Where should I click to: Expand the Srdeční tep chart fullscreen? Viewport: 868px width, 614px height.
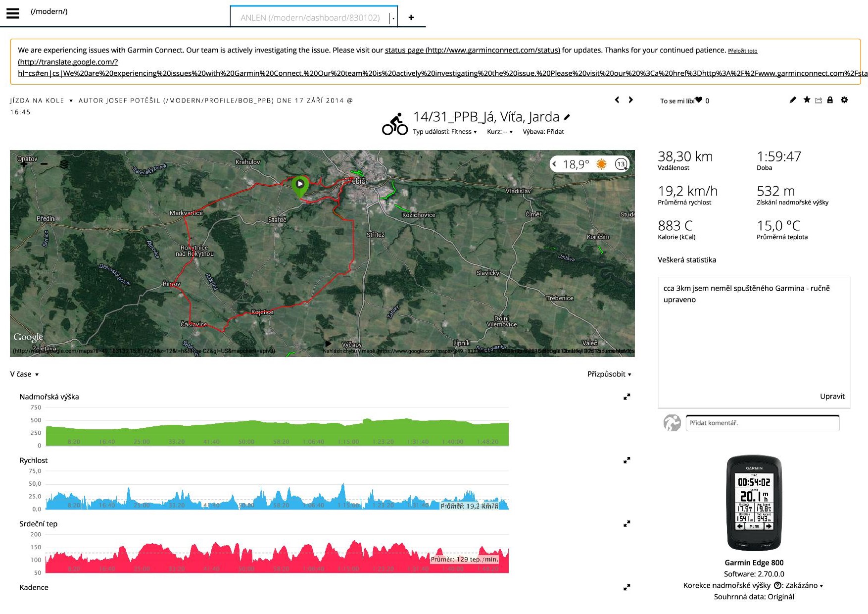(627, 524)
